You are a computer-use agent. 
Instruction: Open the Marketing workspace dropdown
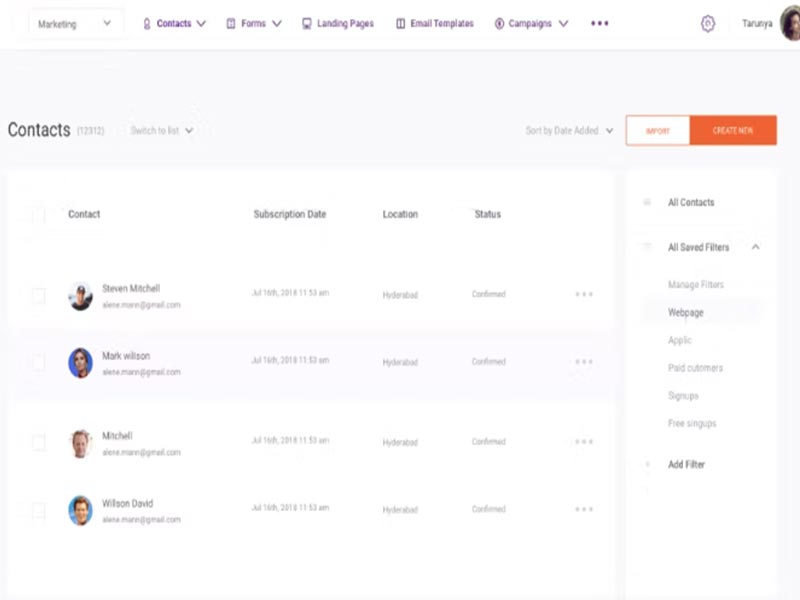pyautogui.click(x=75, y=24)
